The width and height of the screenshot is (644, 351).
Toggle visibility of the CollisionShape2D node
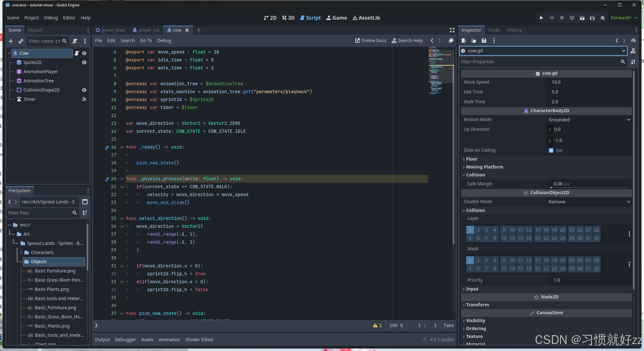pyautogui.click(x=84, y=90)
